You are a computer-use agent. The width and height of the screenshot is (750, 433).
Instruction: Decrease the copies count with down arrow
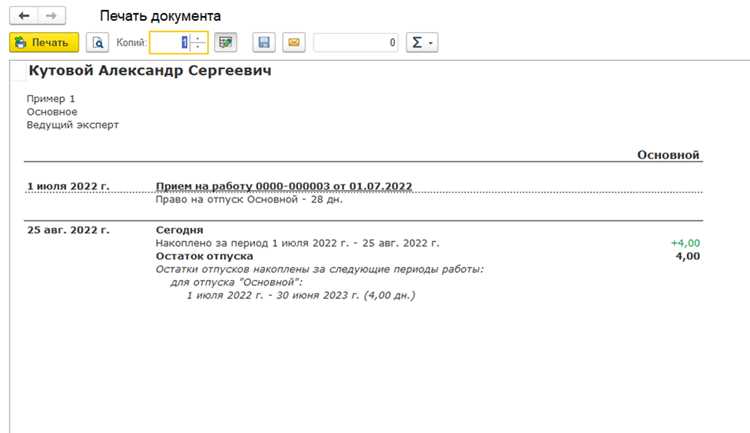pyautogui.click(x=198, y=47)
